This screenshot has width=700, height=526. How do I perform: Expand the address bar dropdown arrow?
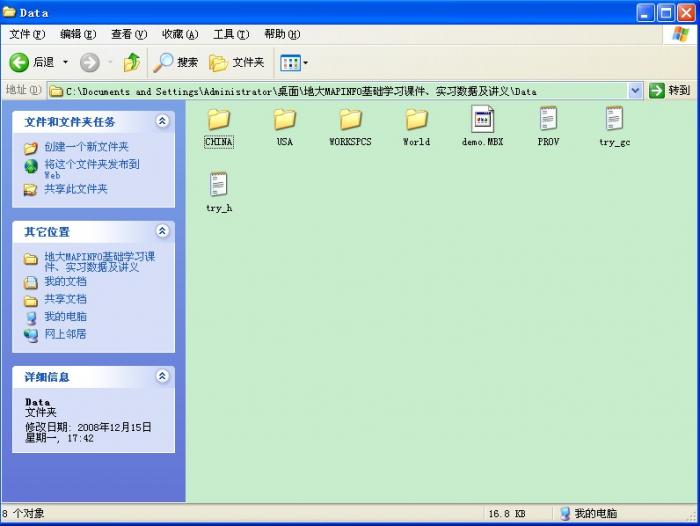[635, 90]
